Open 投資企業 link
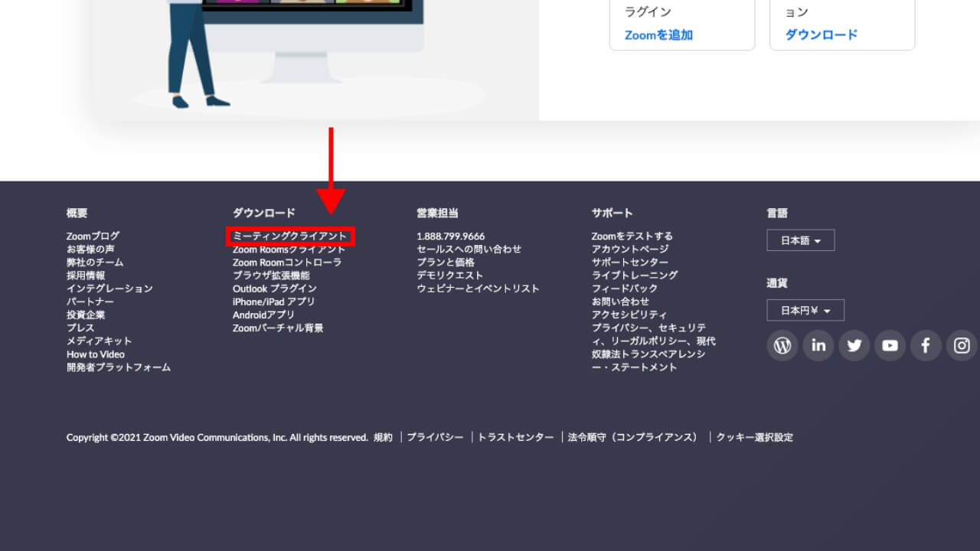Screen dimensions: 980x551 pyautogui.click(x=86, y=315)
